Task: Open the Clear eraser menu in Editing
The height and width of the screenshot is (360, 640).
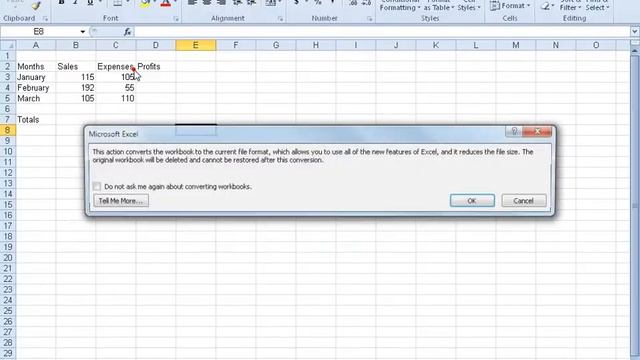Action: pos(547,6)
